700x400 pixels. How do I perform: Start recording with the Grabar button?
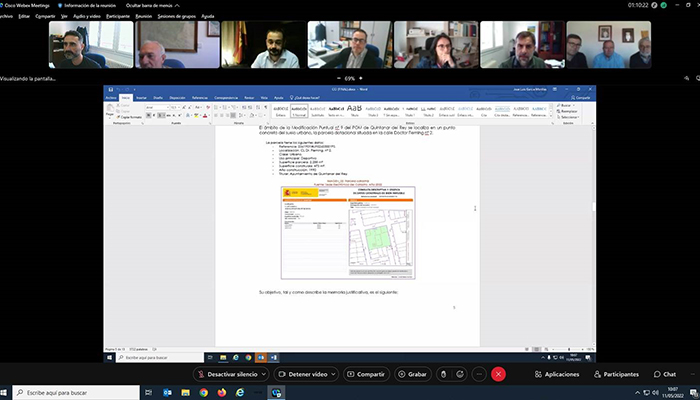pyautogui.click(x=412, y=374)
